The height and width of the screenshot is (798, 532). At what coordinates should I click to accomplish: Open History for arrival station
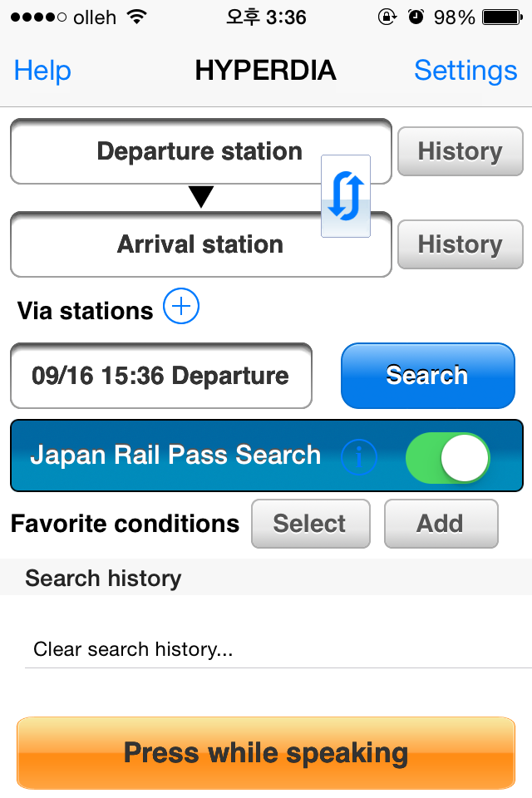click(460, 244)
